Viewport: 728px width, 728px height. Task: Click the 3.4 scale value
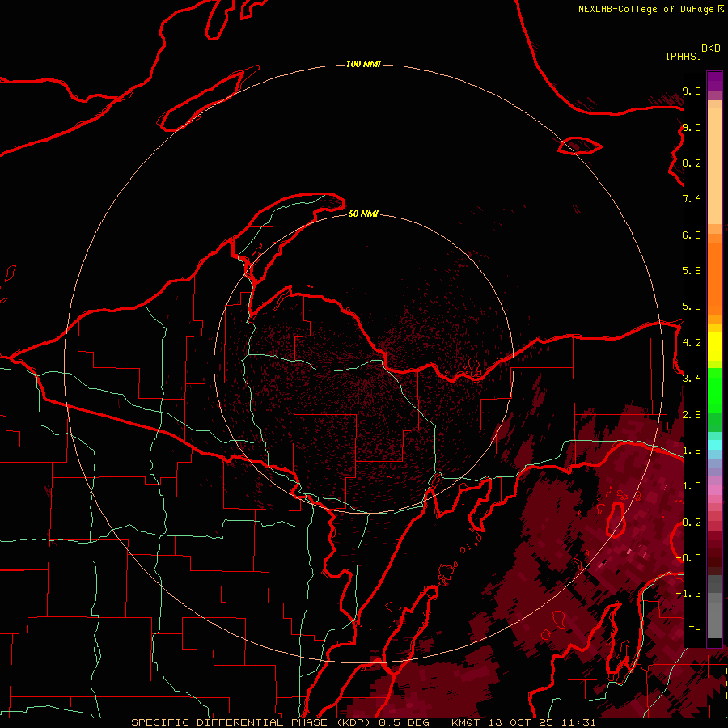[692, 379]
